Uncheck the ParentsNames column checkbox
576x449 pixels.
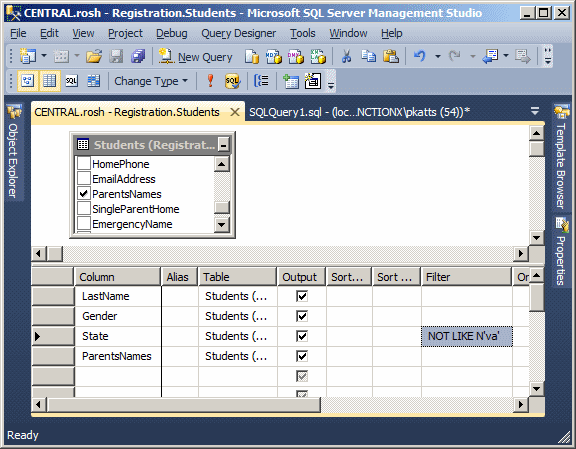(84, 194)
